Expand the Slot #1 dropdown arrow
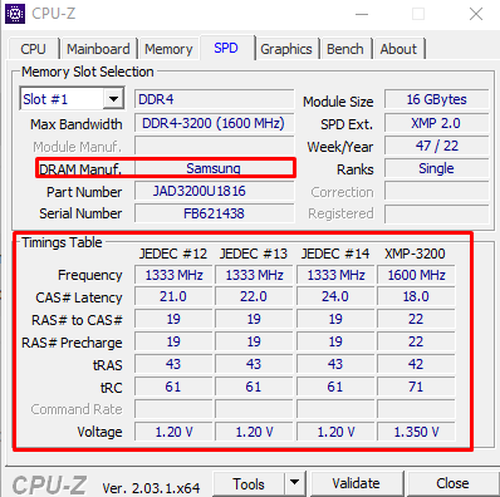500x497 pixels. pyautogui.click(x=113, y=99)
